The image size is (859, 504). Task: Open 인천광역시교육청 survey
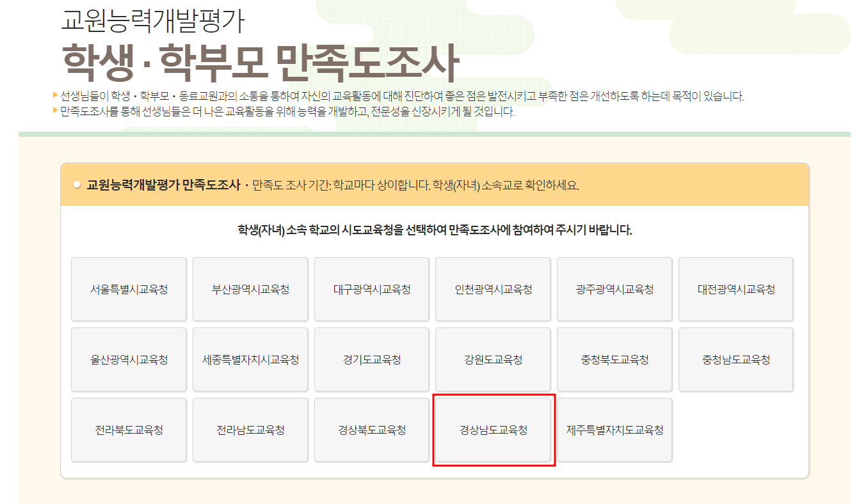click(493, 289)
